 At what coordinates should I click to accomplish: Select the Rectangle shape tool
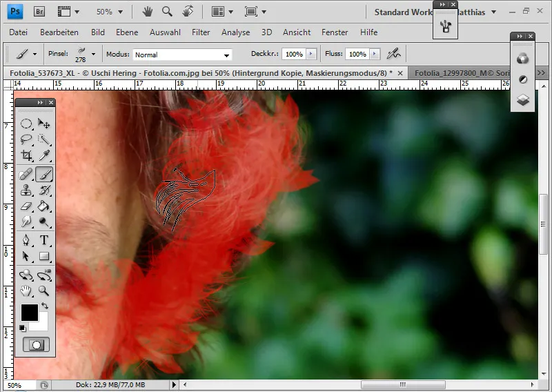[x=44, y=256]
